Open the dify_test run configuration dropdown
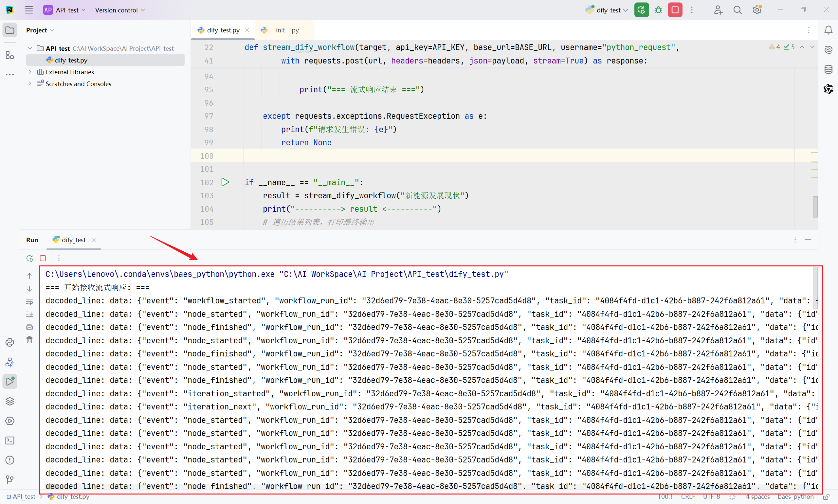The width and height of the screenshot is (838, 504). click(x=607, y=10)
